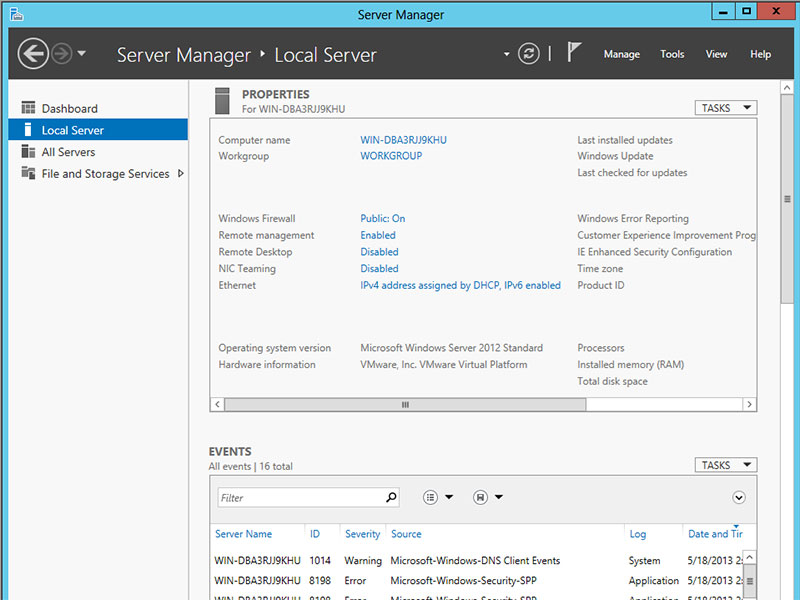Click the Properties server tower icon
800x600 pixels.
(x=222, y=101)
